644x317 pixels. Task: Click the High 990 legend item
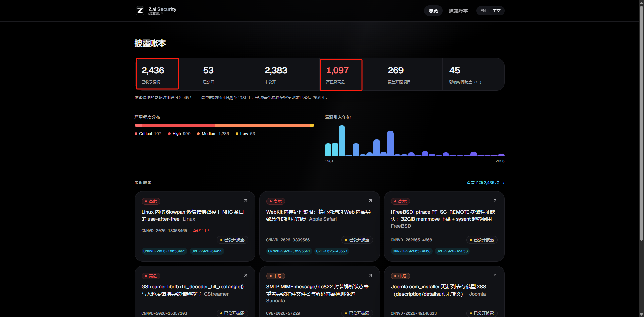(x=179, y=134)
